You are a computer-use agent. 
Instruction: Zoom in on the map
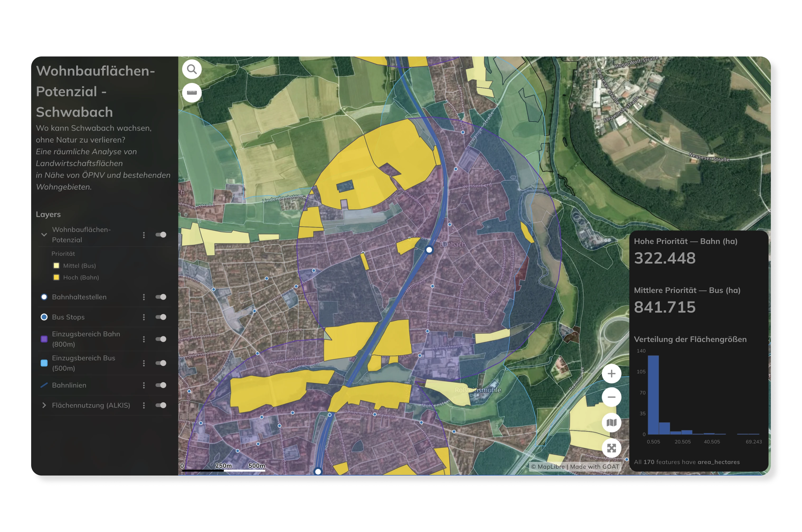611,374
